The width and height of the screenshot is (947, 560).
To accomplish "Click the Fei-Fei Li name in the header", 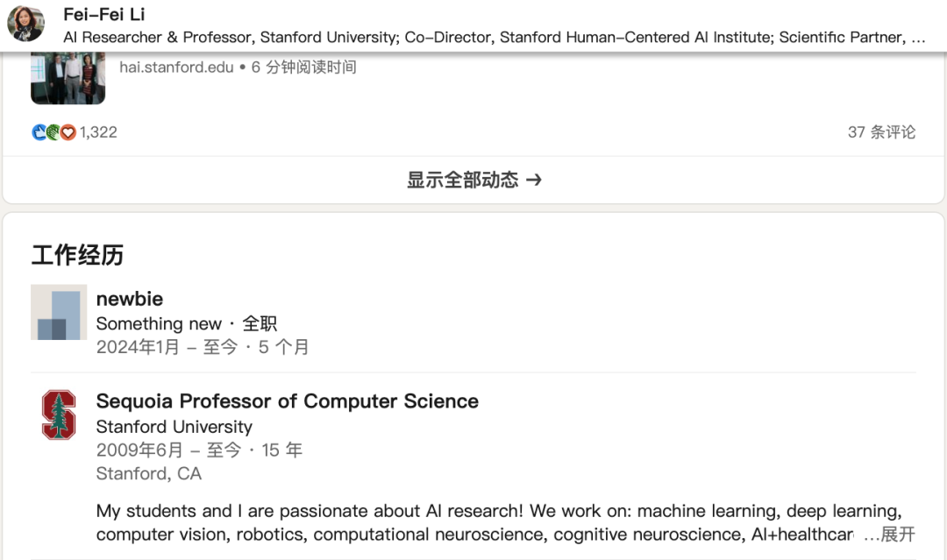I will (104, 14).
